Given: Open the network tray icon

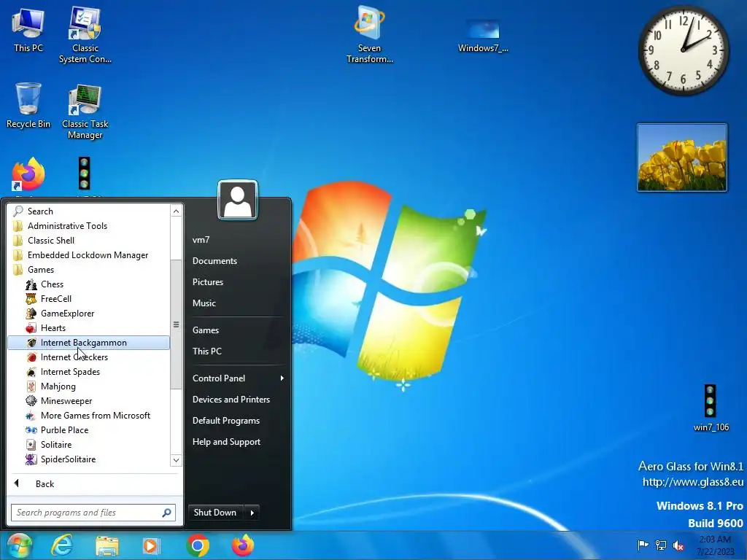Looking at the screenshot, I should 661,545.
